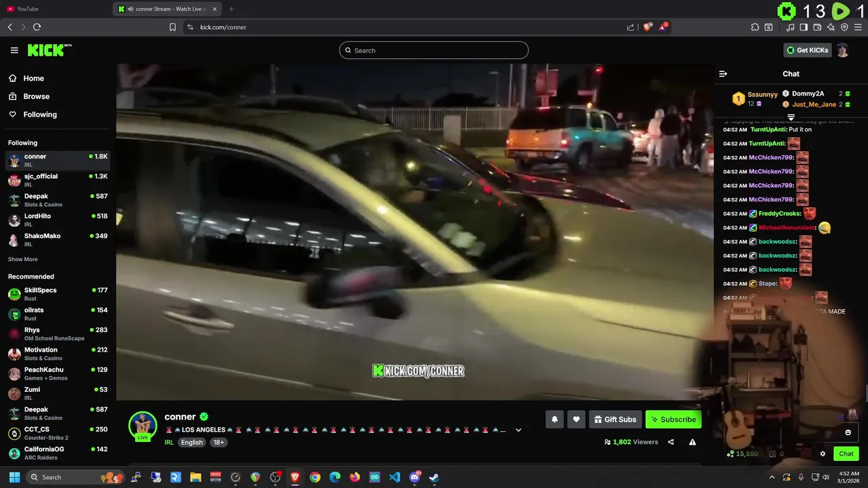The width and height of the screenshot is (868, 488).
Task: Open the chat emoji picker
Action: tap(848, 432)
